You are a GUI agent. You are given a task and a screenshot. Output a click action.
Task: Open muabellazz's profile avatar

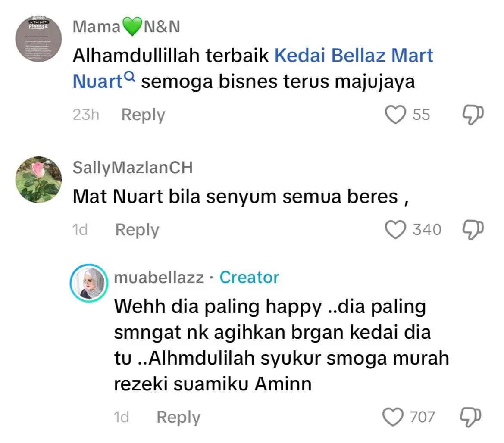88,282
